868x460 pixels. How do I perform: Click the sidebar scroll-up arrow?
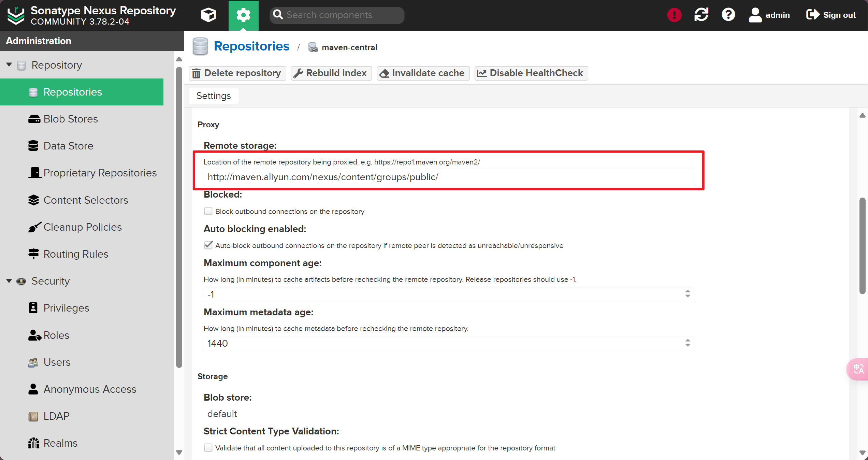click(x=179, y=59)
